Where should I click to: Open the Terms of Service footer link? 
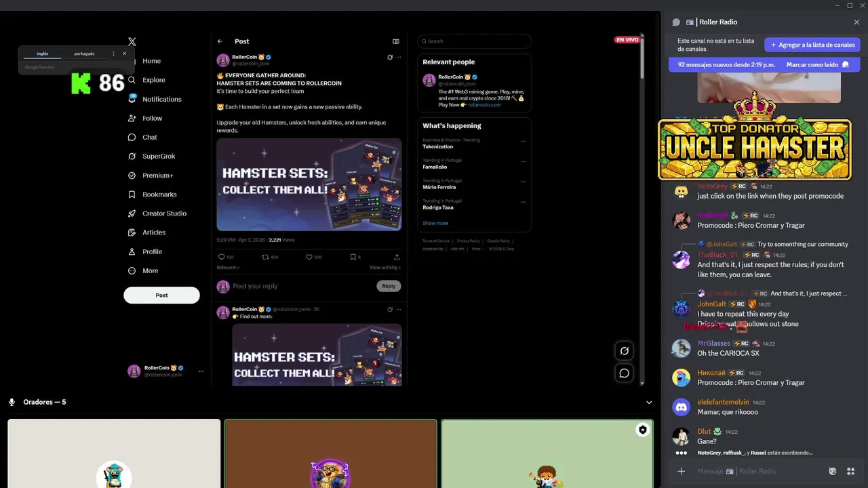(x=436, y=241)
